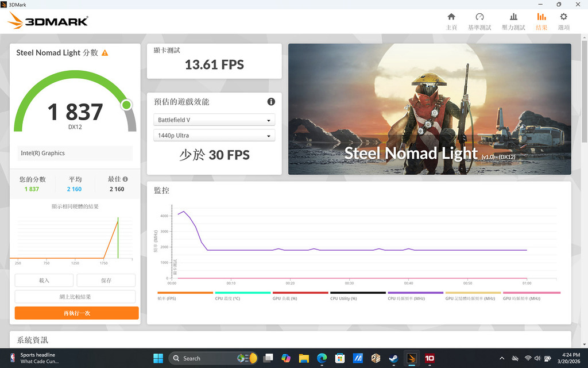The width and height of the screenshot is (588, 368).
Task: Open the 壓力測試 bar chart icon
Action: click(513, 20)
